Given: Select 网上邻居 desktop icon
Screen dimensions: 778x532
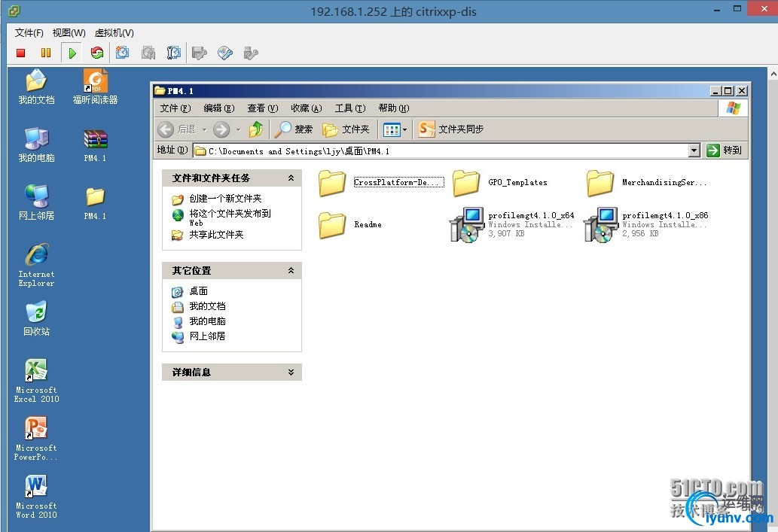Looking at the screenshot, I should click(36, 202).
